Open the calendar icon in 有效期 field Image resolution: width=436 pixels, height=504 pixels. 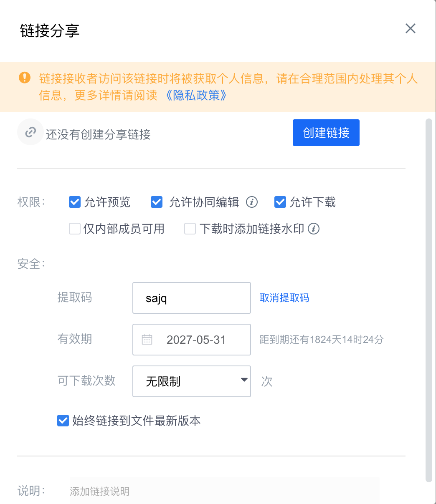pos(147,340)
